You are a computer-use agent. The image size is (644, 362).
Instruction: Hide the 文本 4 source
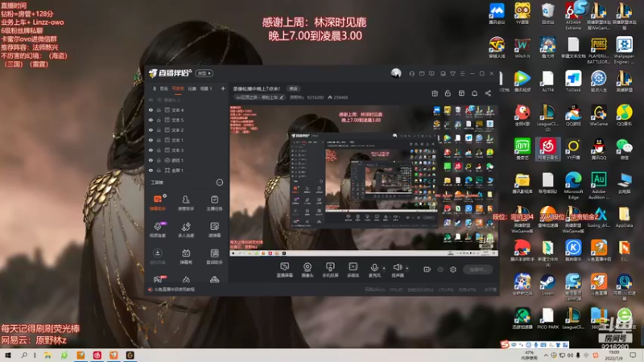tap(151, 110)
